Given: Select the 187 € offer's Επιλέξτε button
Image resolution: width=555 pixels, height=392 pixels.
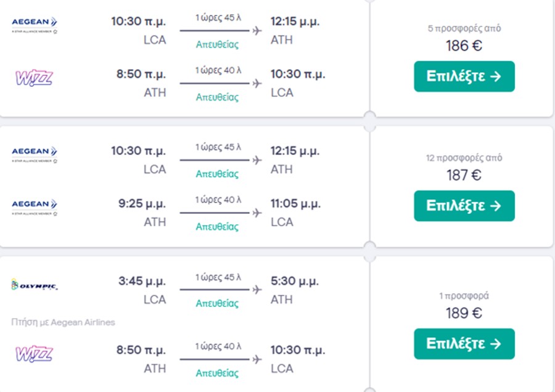Looking at the screenshot, I should pos(464,206).
